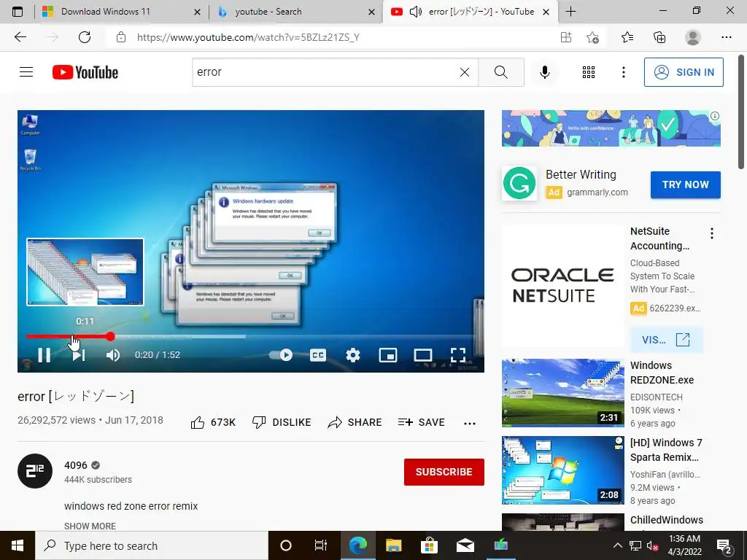
Task: Open the Grammarly ad logo
Action: point(519,183)
